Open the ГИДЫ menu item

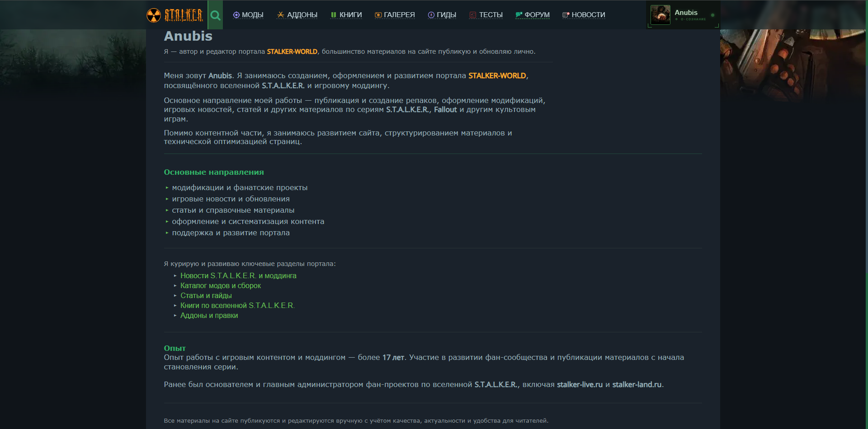[x=442, y=15]
